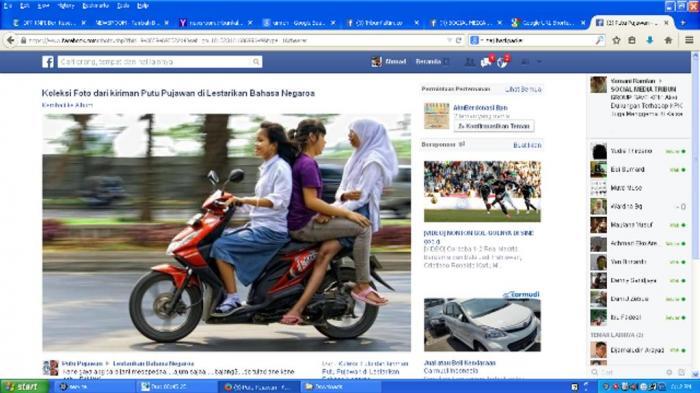This screenshot has height=393, width=700.
Task: Switch to the Yahoo tab
Action: tap(215, 22)
